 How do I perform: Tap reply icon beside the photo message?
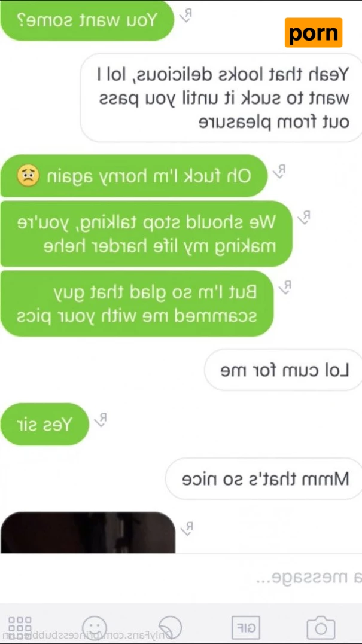pyautogui.click(x=187, y=528)
